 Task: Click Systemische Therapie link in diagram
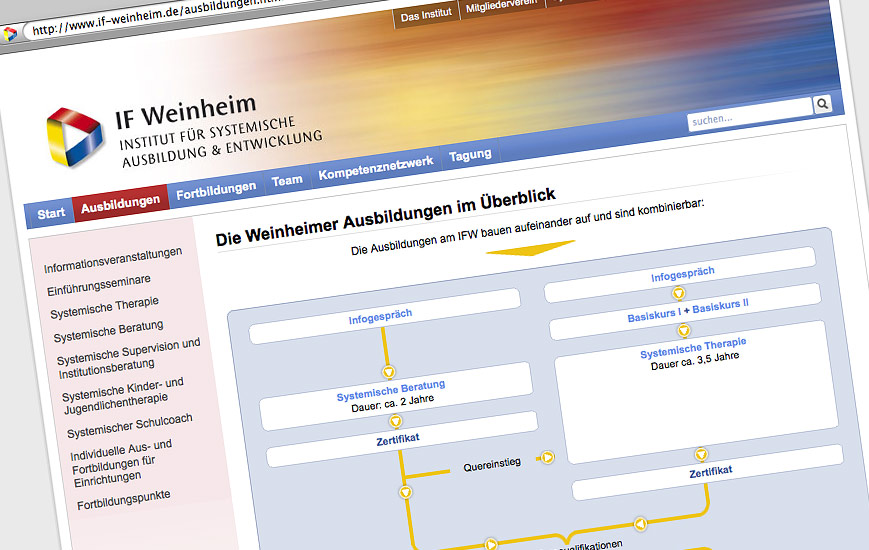click(693, 348)
